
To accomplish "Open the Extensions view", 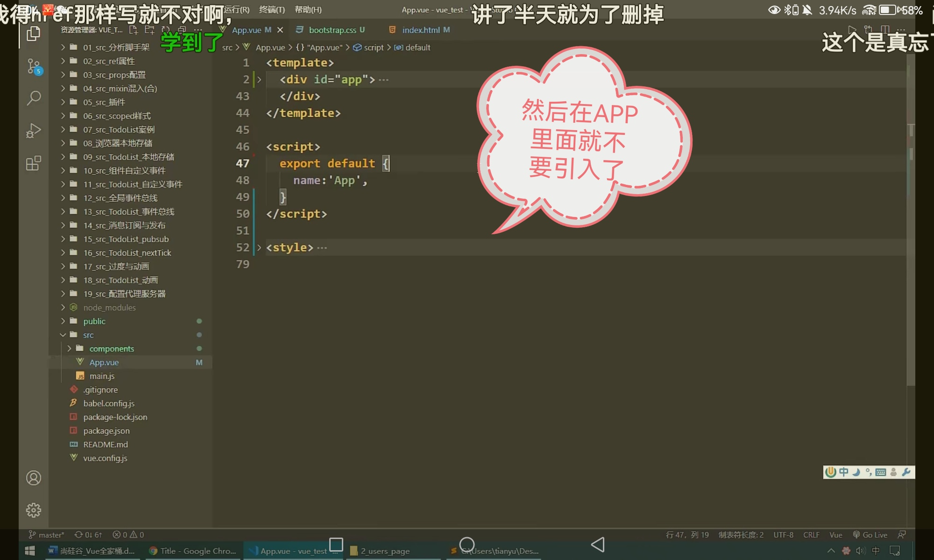I will (34, 163).
